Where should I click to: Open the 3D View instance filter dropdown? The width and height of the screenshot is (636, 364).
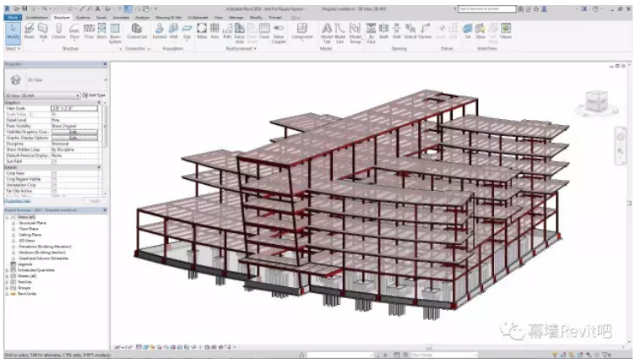click(x=42, y=95)
